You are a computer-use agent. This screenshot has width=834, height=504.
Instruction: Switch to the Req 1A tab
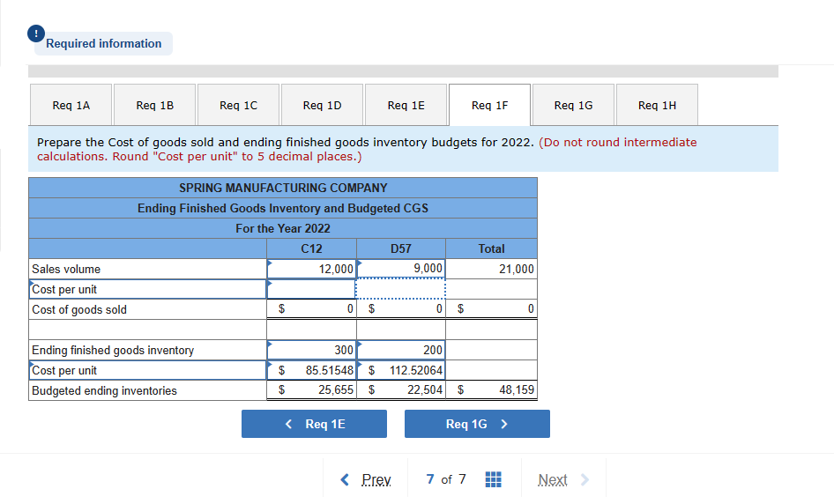[71, 105]
